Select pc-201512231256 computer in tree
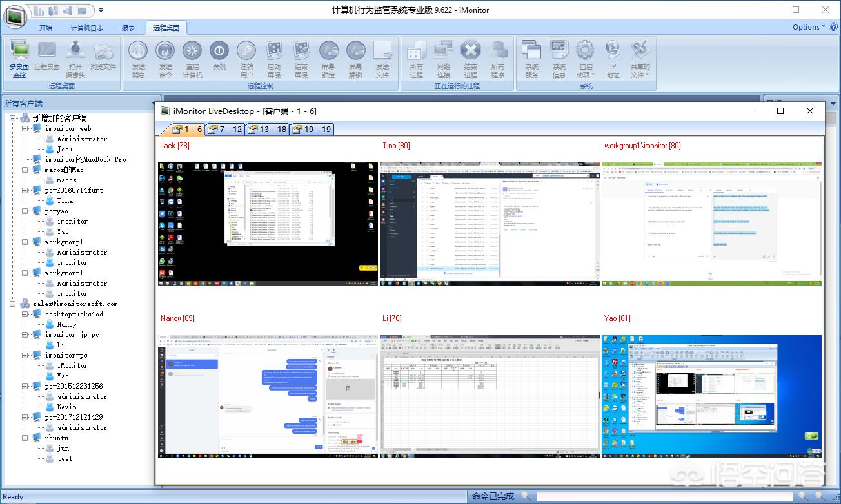The height and width of the screenshot is (504, 841). coord(74,386)
